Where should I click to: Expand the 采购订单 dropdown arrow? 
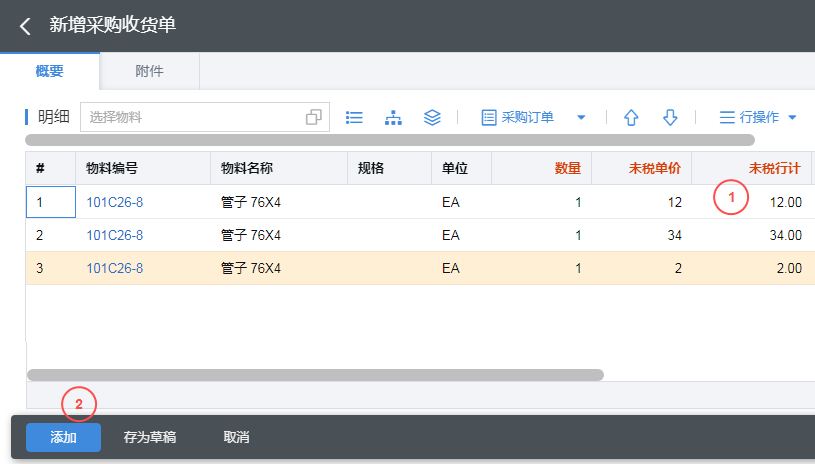[x=581, y=117]
